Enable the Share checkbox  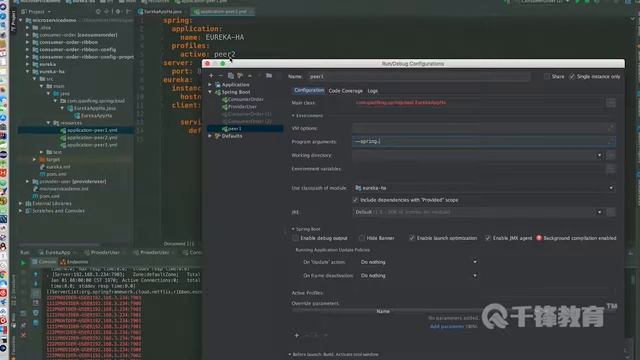click(547, 76)
